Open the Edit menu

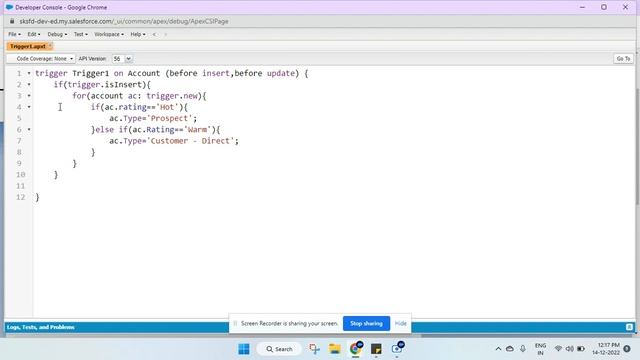(x=34, y=34)
